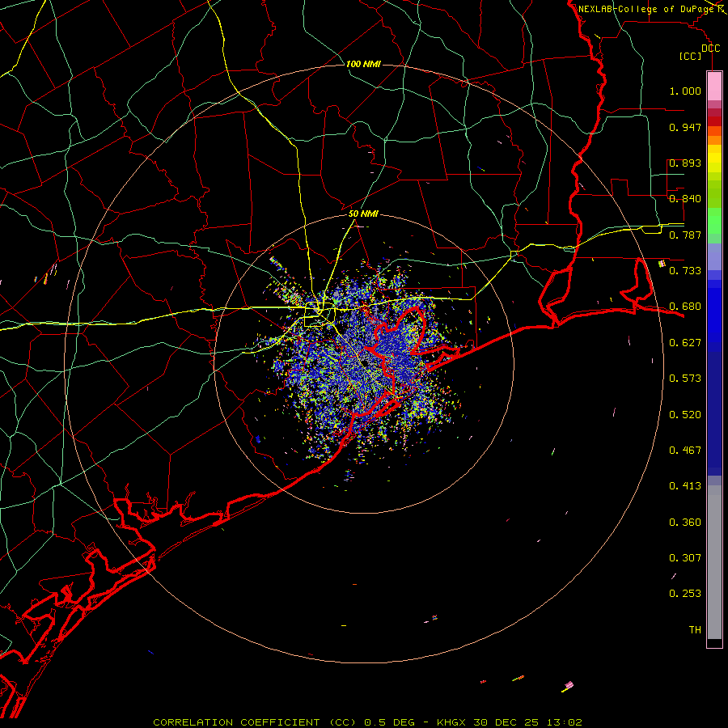The image size is (728, 728).
Task: Click the 0.307 scale value
Action: click(685, 558)
